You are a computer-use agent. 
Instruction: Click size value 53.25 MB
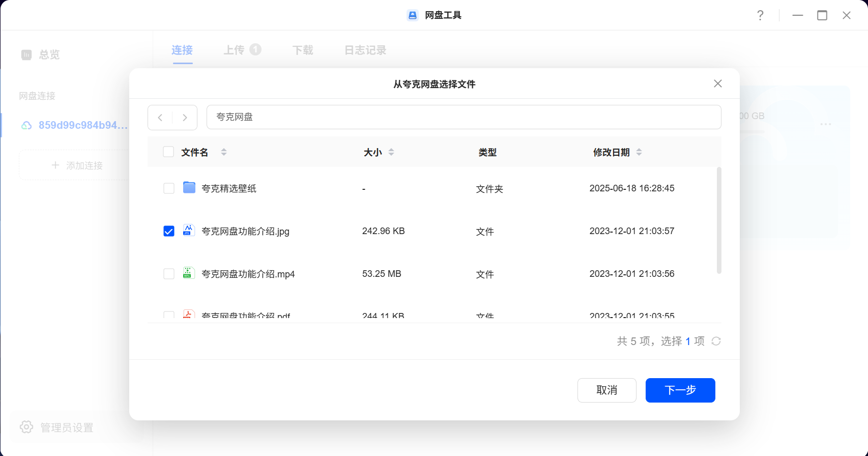click(382, 274)
